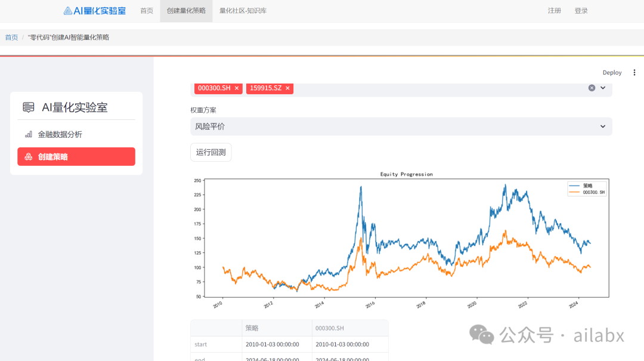The width and height of the screenshot is (644, 361).
Task: Open the 首页 nav menu item
Action: (147, 11)
